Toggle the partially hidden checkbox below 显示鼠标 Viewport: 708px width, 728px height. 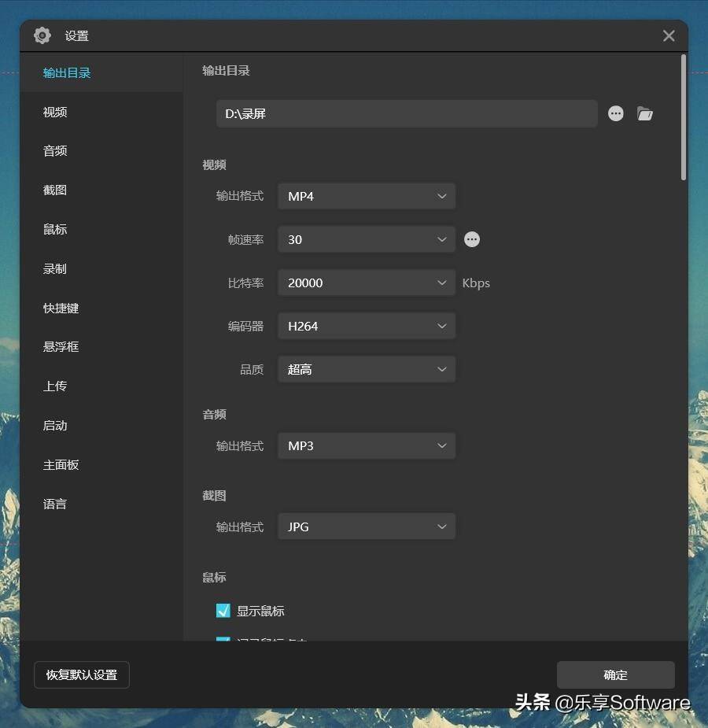pos(223,639)
